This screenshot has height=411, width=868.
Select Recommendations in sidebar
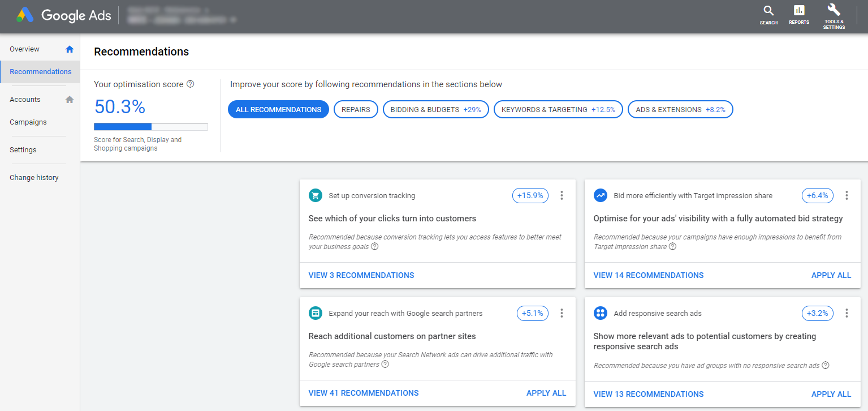tap(40, 72)
